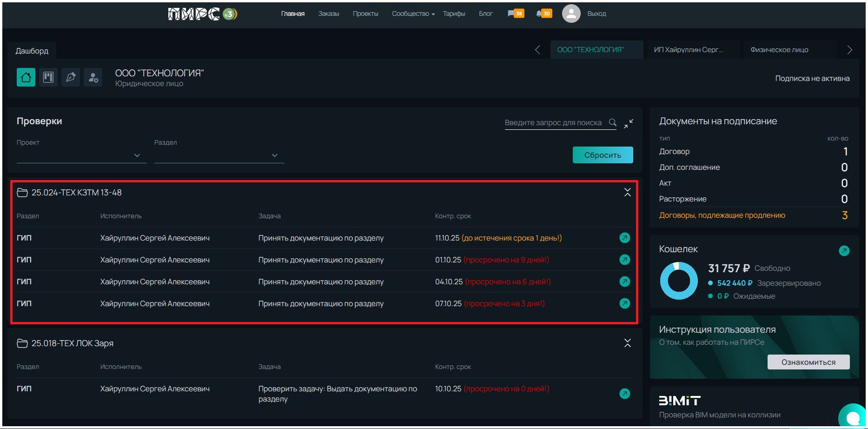
Task: Open the kanban board icon
Action: [x=48, y=77]
